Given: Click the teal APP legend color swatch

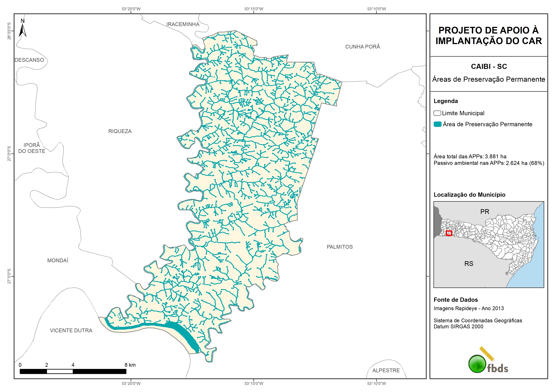Looking at the screenshot, I should point(437,124).
